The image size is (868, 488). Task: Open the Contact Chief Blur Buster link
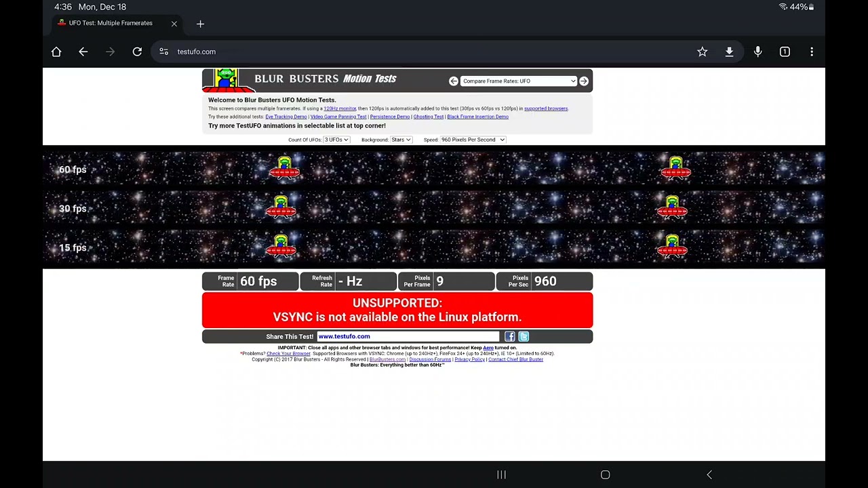point(515,359)
